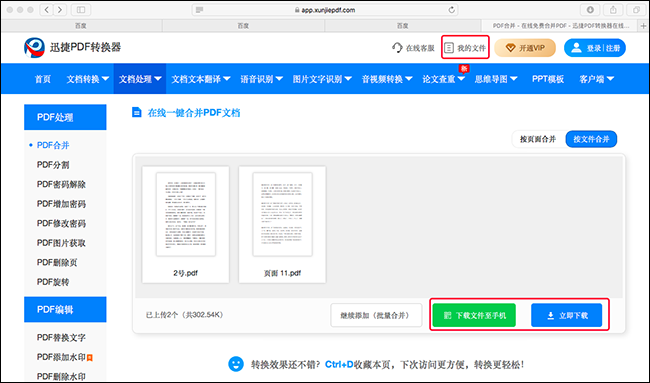Click the Safari show tabs icon
The width and height of the screenshot is (650, 383).
pos(636,10)
